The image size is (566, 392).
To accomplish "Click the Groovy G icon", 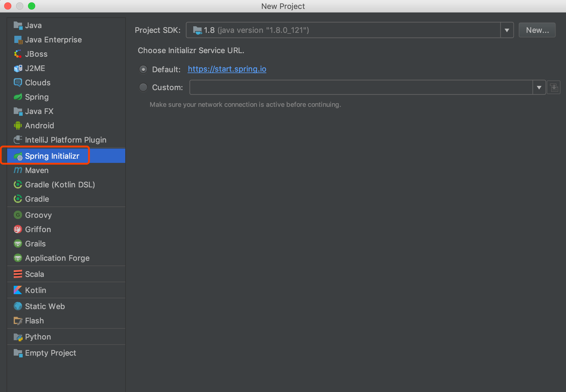I will (x=18, y=215).
